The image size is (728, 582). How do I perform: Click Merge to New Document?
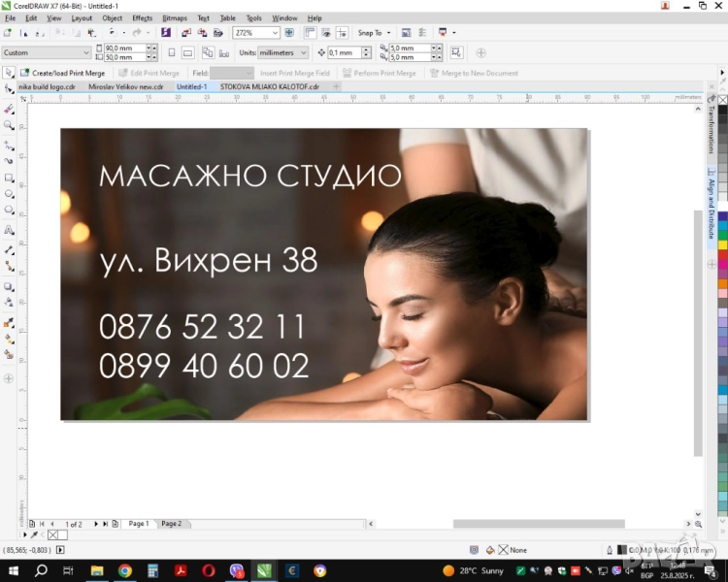(x=474, y=73)
